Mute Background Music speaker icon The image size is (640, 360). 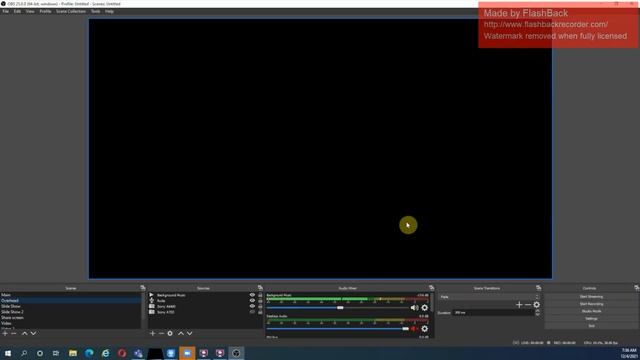414,308
